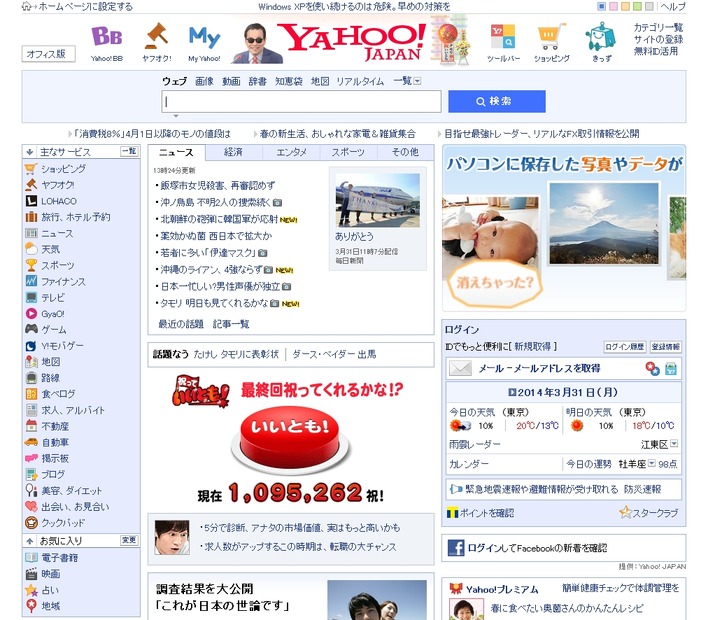Select the 知恵袋 search type

[289, 81]
